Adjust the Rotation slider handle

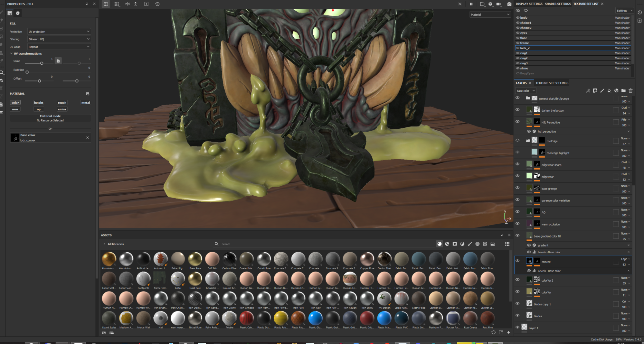[27, 72]
